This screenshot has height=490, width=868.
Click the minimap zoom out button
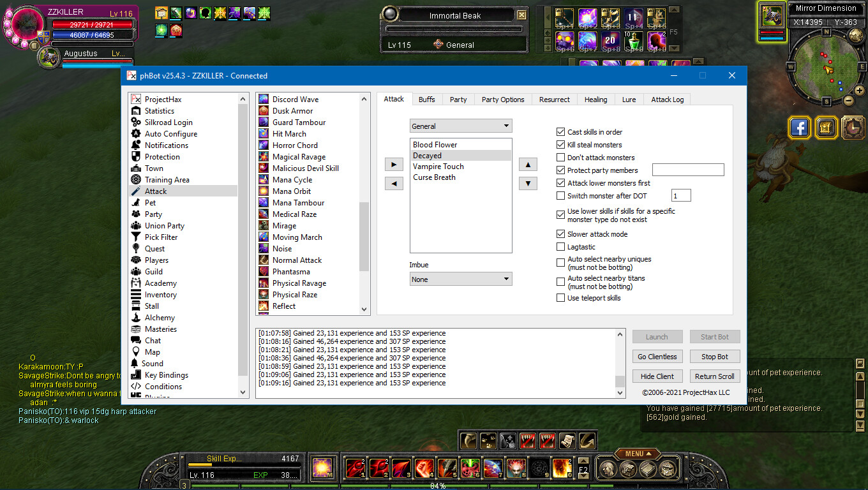848,100
